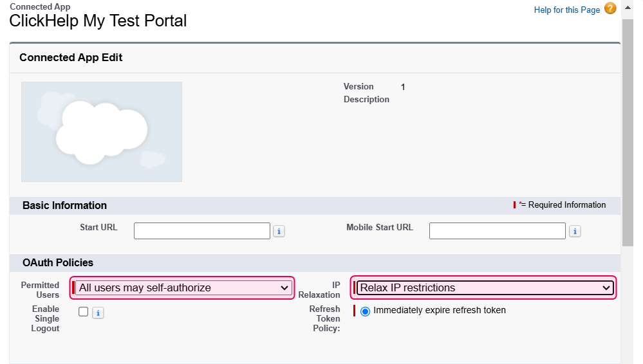
Task: Click the Permitted Users label
Action: pyautogui.click(x=40, y=290)
